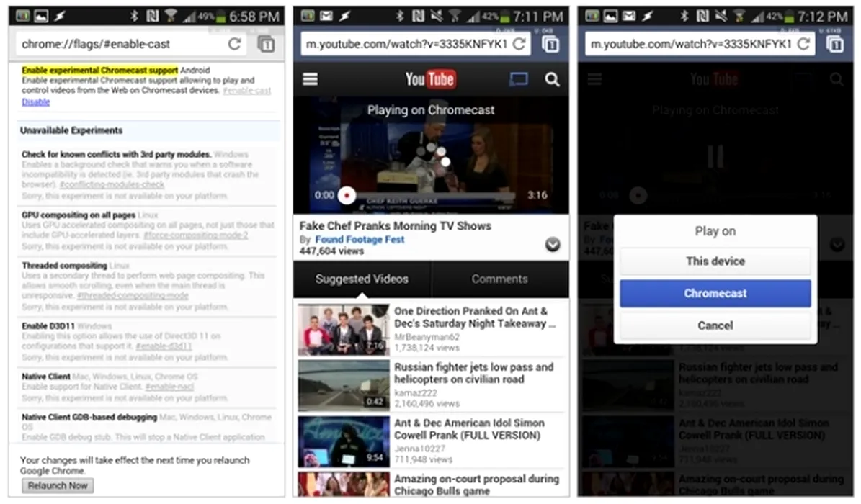Select the Ant & Dec American Idol title text
Screen dimensions: 861x504
click(470, 429)
